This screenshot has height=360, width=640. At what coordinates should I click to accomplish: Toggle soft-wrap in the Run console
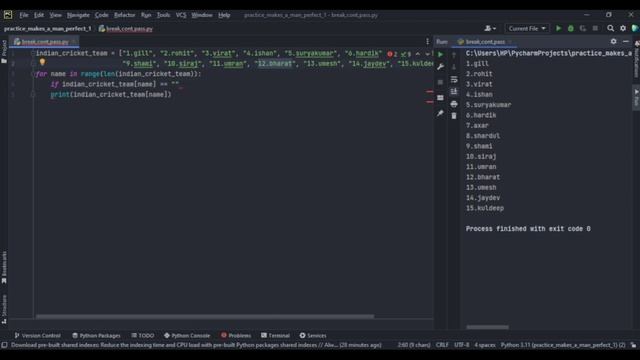(x=454, y=79)
